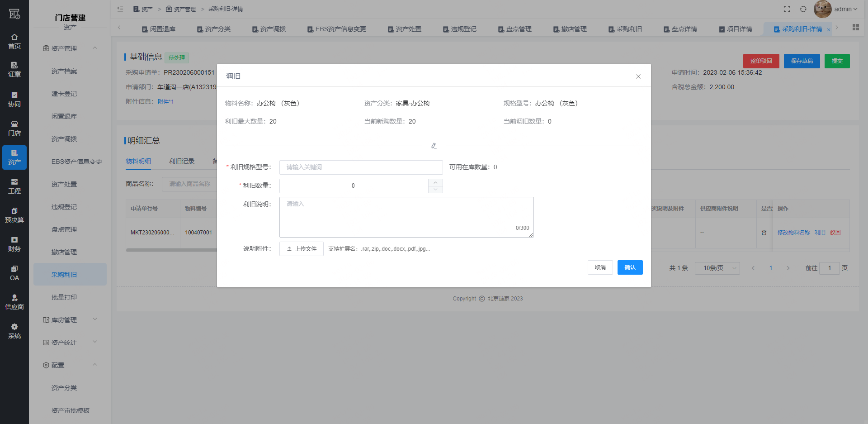Decrease 利旧数量 with down arrow
The width and height of the screenshot is (868, 424).
[x=435, y=190]
